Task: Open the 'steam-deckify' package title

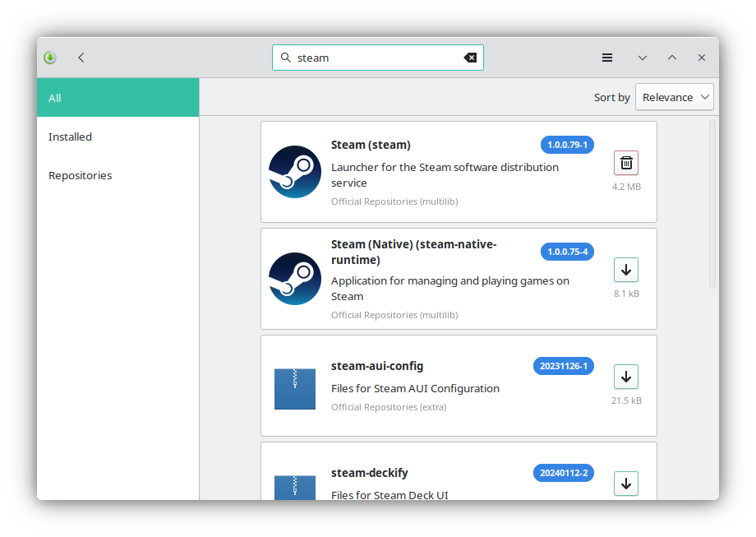Action: point(369,473)
